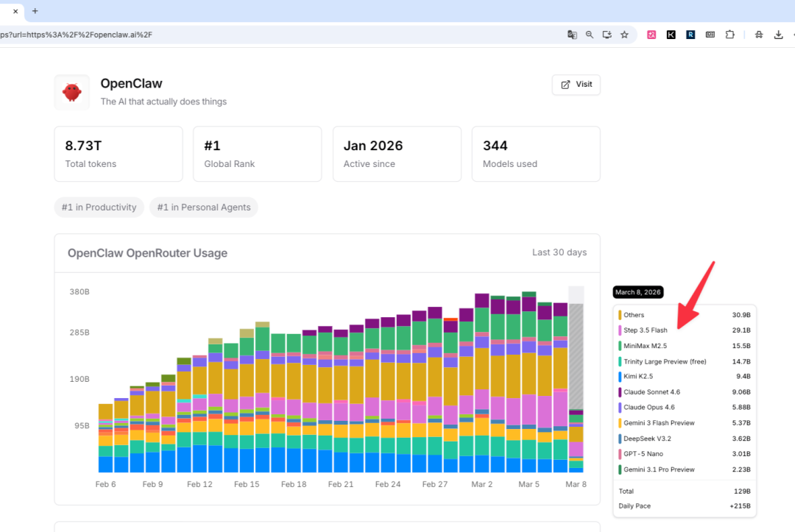
Task: Click 'Trinity Large Preview (free)' in tooltip
Action: click(x=665, y=362)
